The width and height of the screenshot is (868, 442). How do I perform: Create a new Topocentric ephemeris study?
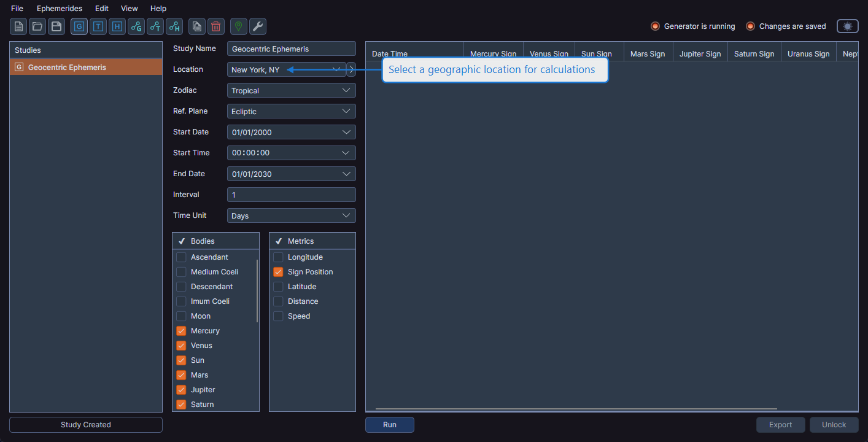98,26
